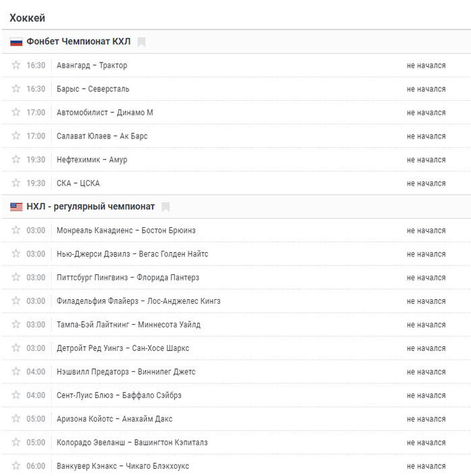This screenshot has width=471, height=476.
Task: Open the Салават Юлаев – Ак Барс match
Action: pyautogui.click(x=102, y=136)
